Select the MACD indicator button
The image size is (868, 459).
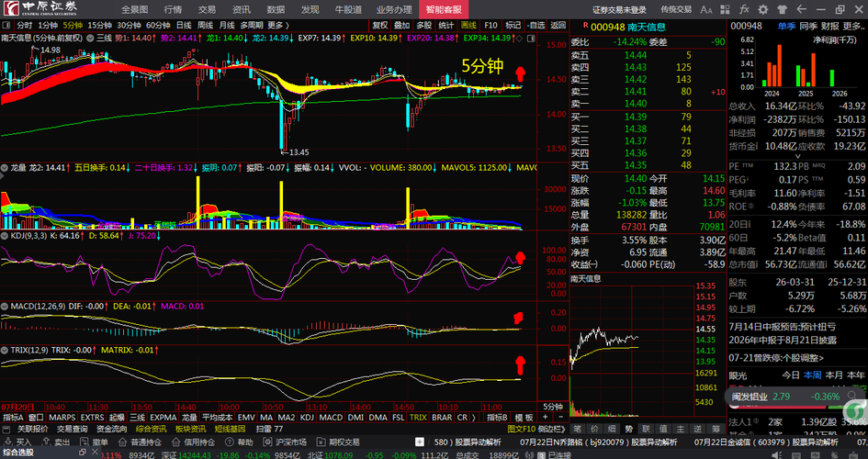[331, 418]
